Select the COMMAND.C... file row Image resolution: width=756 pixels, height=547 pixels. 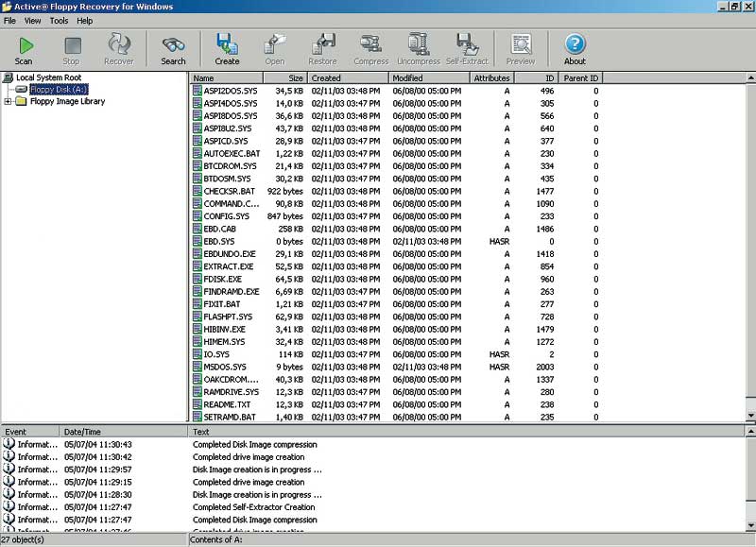coord(395,204)
